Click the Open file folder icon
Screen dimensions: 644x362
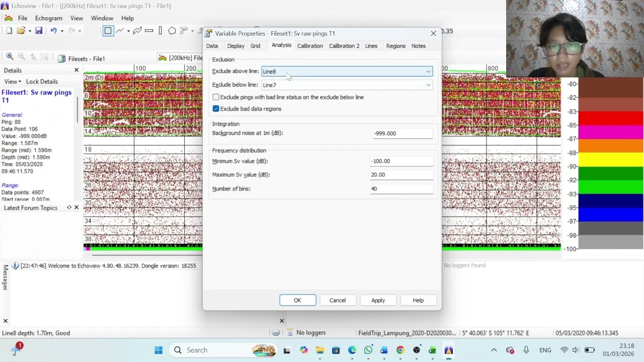[x=21, y=31]
